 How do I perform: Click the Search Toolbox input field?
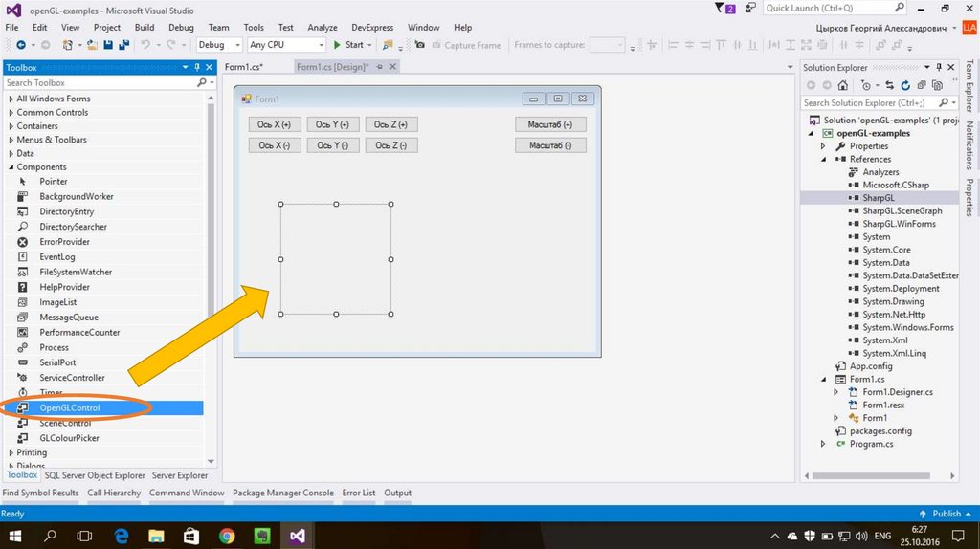pos(100,83)
